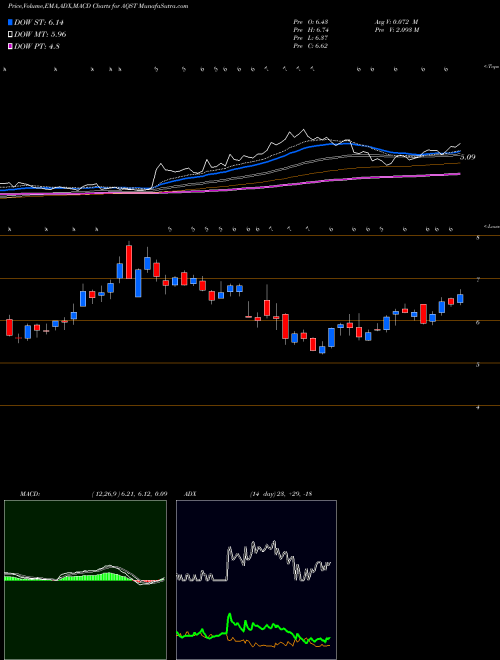Click the MACD parameters '(12,26,9) 6.21, 6.12, 0.09'
The height and width of the screenshot is (660, 500).
pos(129,494)
